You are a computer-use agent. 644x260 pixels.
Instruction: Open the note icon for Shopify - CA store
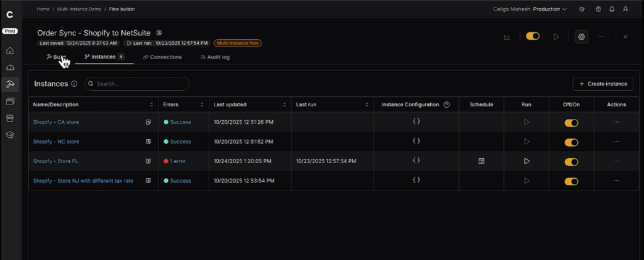coord(148,122)
